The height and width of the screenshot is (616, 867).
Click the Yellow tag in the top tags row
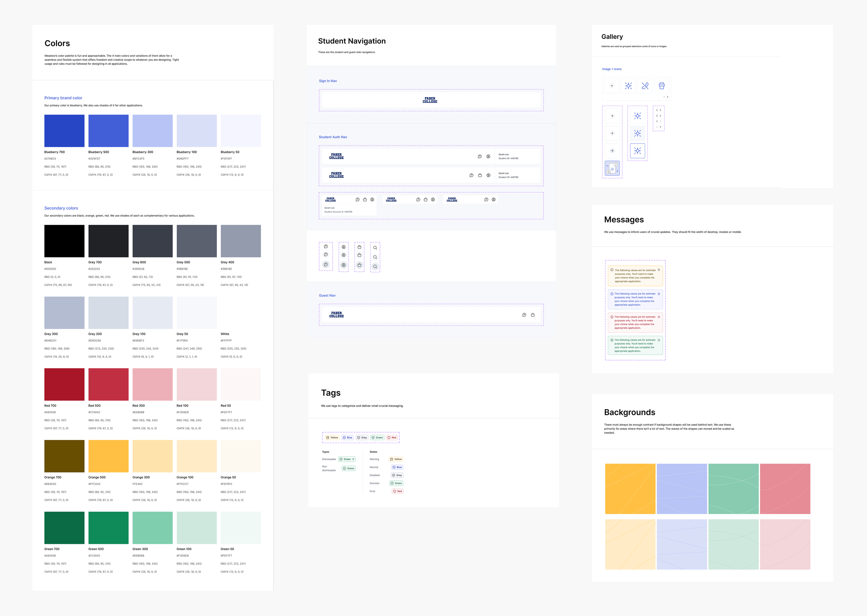(332, 438)
